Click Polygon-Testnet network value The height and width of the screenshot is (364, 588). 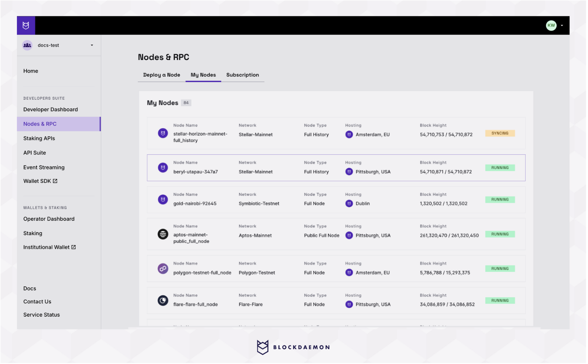pyautogui.click(x=257, y=273)
